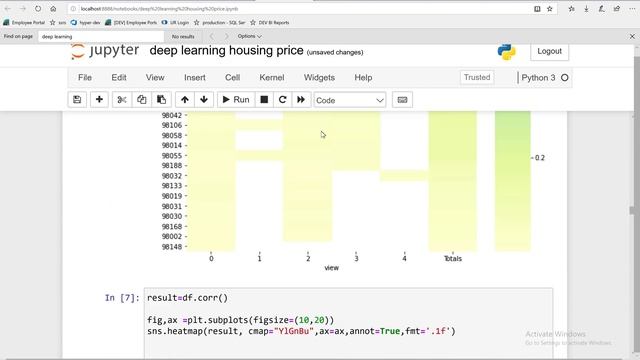This screenshot has width=640, height=360.
Task: Restart kernel and run all cells
Action: (301, 100)
